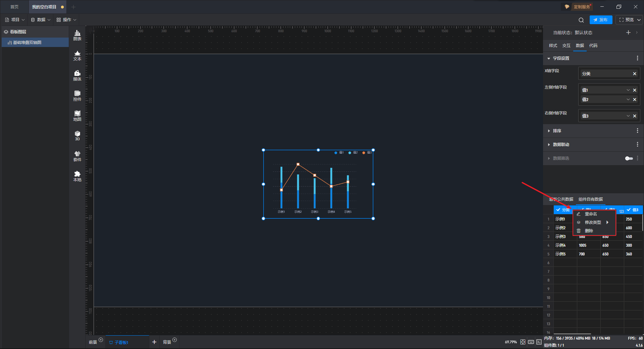
Task: Switch to the 看板公共数据 tab
Action: [x=561, y=199]
